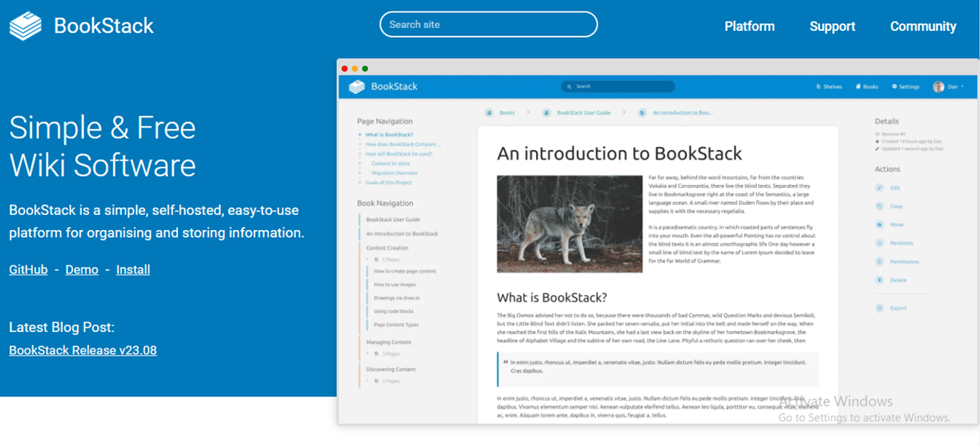The width and height of the screenshot is (980, 446).
Task: Open the Dan user dropdown caret
Action: [962, 87]
